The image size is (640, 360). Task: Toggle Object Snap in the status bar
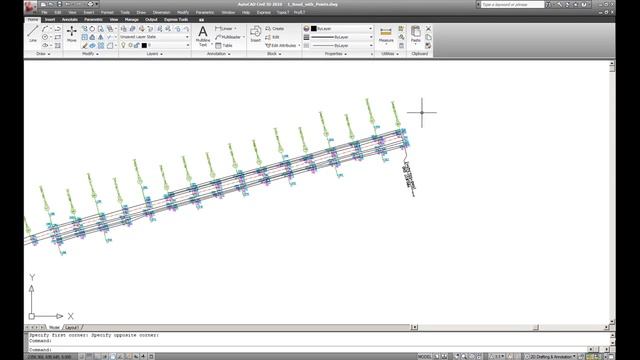[113, 357]
